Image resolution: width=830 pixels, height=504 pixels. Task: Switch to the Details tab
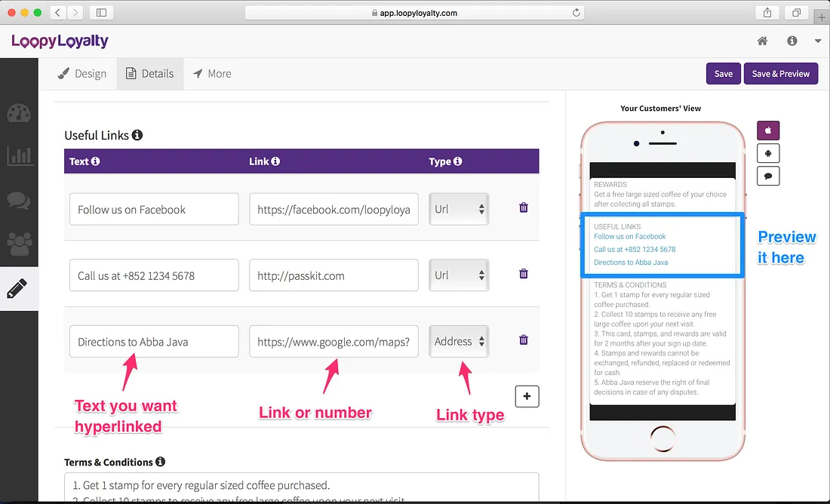tap(150, 74)
